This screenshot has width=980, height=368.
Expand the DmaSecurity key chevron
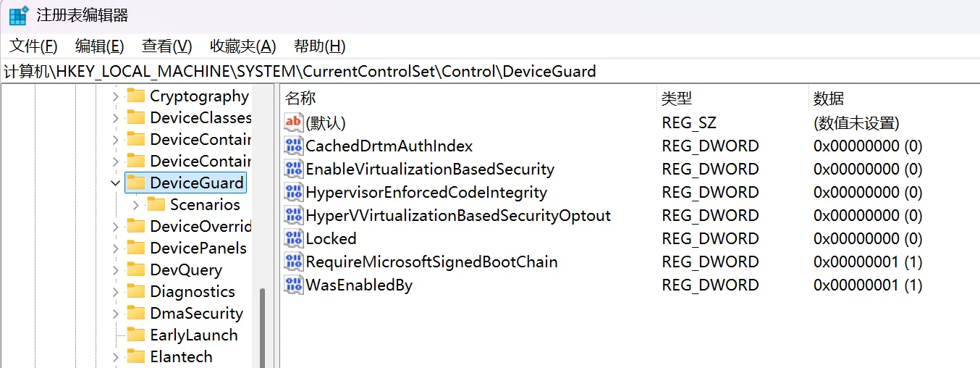115,314
